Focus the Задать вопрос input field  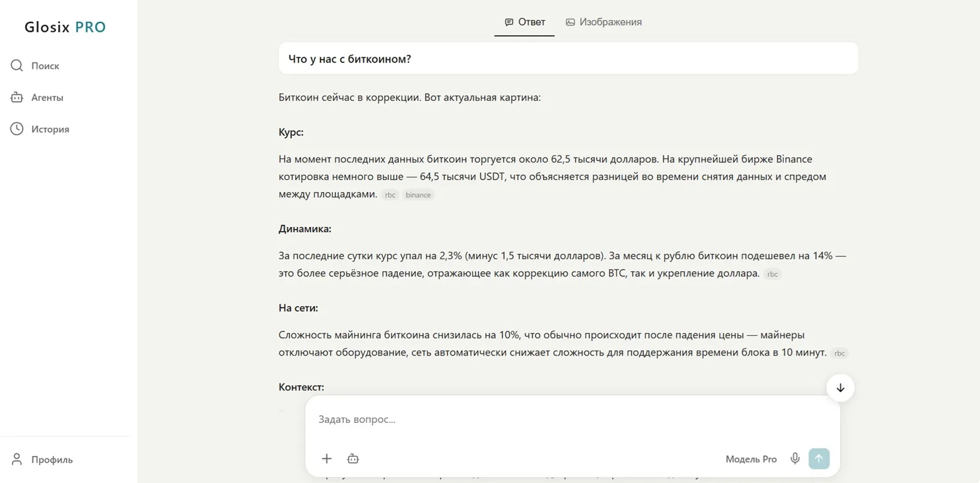click(572, 419)
